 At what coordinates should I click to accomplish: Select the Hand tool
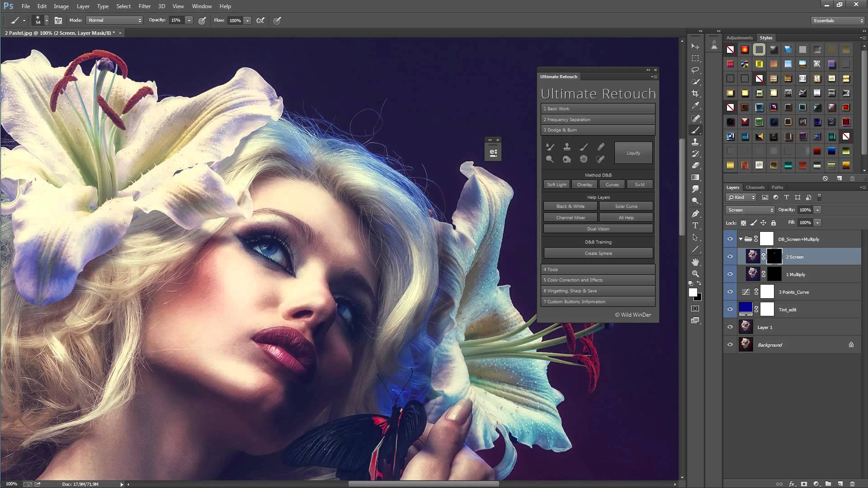(695, 262)
